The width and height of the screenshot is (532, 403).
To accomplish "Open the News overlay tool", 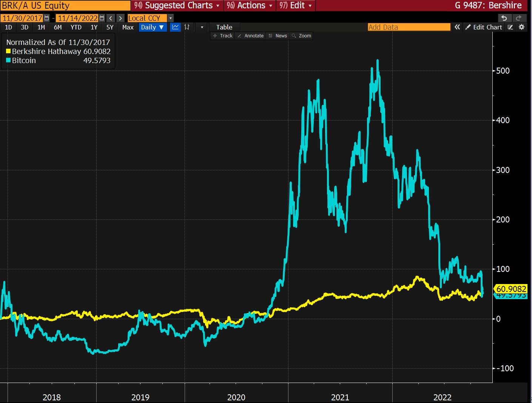I will click(x=278, y=36).
